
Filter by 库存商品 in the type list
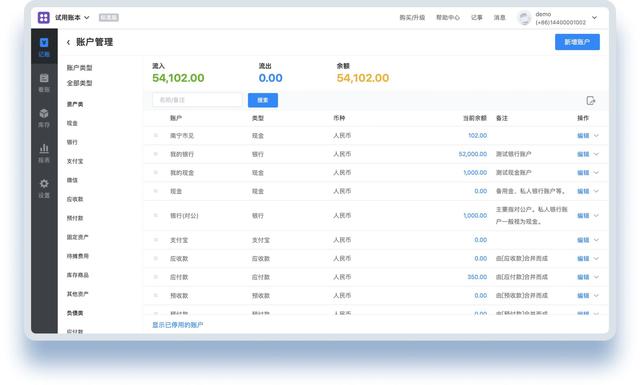coord(78,275)
